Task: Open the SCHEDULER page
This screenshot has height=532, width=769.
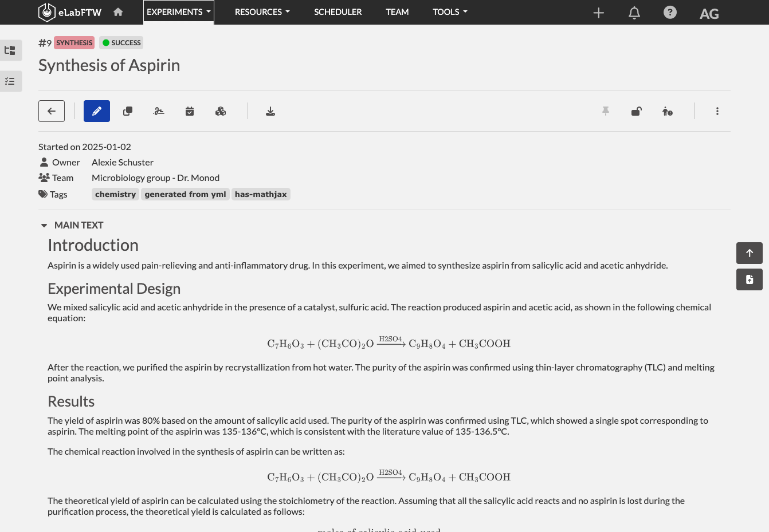Action: point(338,12)
